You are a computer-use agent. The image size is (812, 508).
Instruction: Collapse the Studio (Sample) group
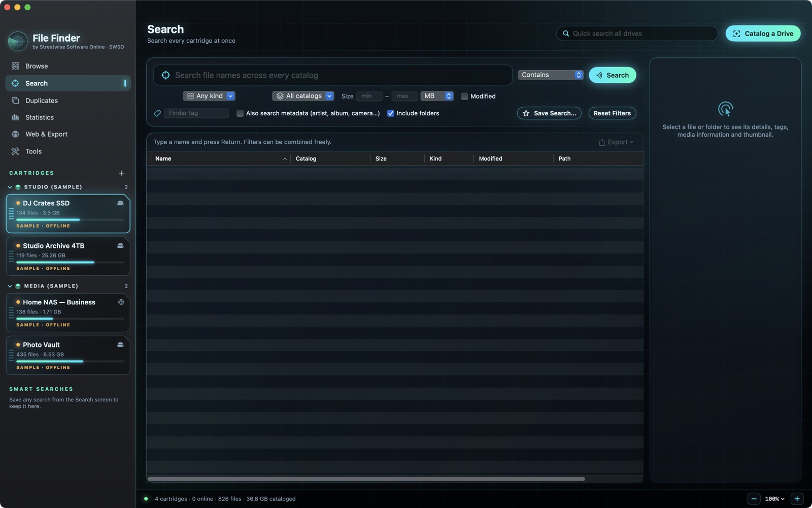click(x=10, y=187)
